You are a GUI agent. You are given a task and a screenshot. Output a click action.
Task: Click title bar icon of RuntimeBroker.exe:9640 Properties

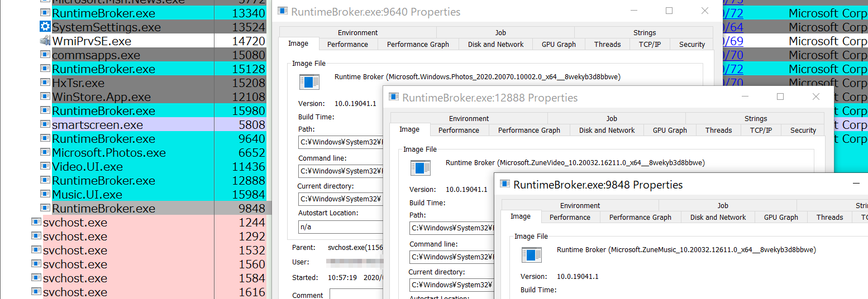click(283, 11)
